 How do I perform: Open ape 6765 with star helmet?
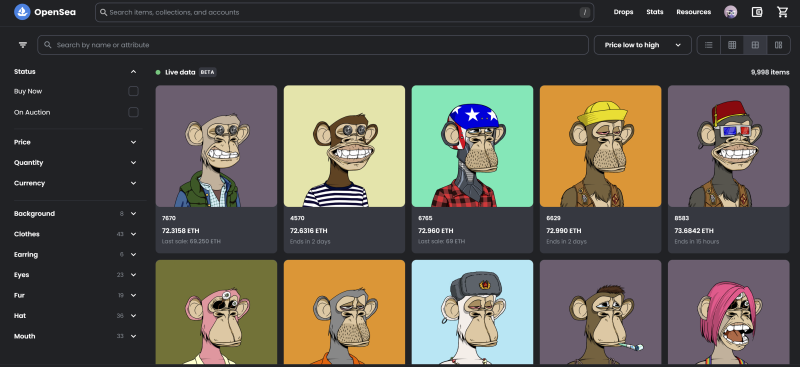[472, 146]
